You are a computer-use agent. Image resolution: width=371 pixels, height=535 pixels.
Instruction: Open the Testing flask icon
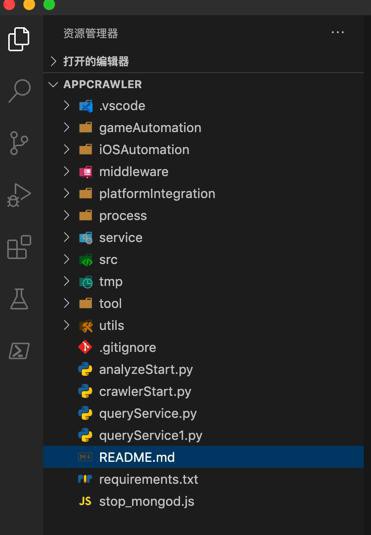click(19, 299)
